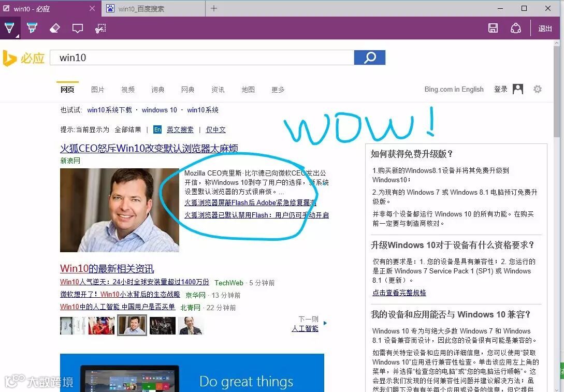Click highlighted CEO thumbnail in carousel
This screenshot has width=564, height=392.
tap(132, 325)
